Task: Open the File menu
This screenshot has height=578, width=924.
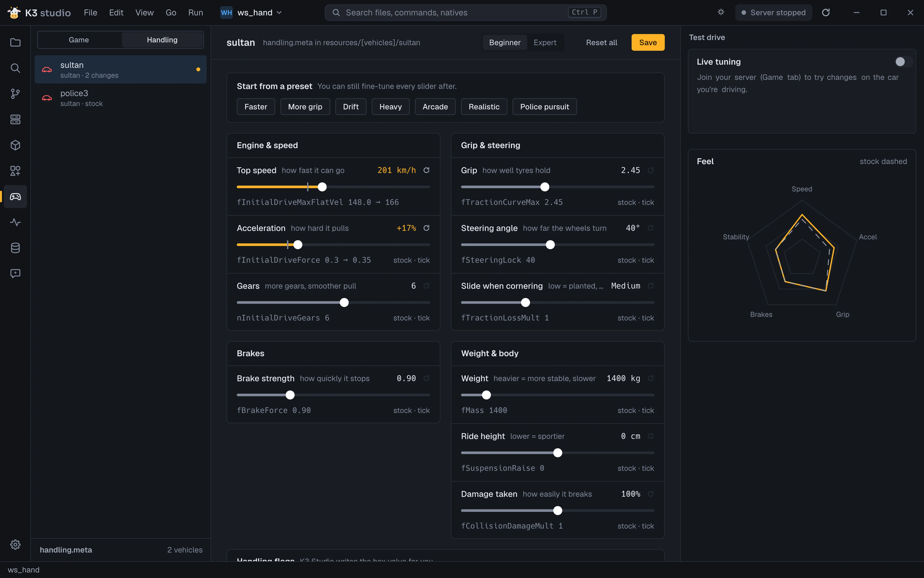Action: click(x=90, y=13)
